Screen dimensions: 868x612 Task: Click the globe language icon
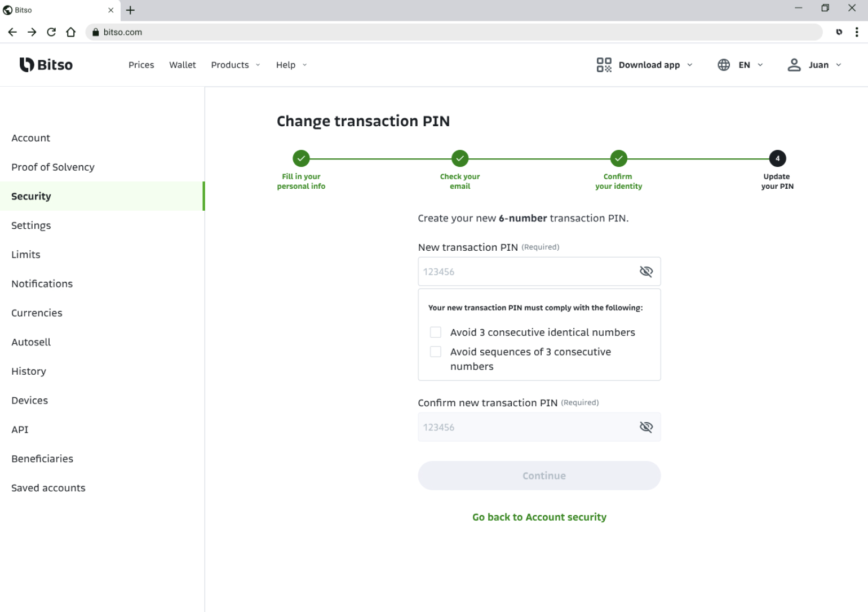[x=724, y=65]
